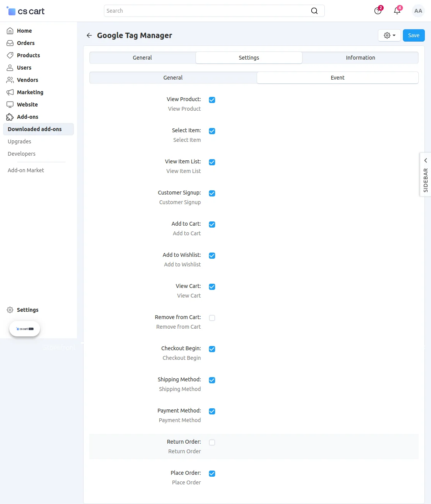Click the Users icon in sidebar
Viewport: 431px width, 504px height.
[10, 68]
